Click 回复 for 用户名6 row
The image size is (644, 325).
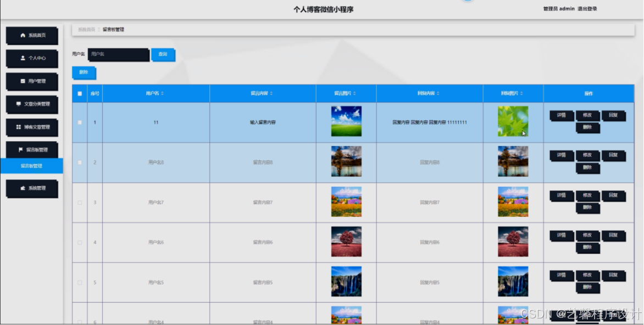[x=614, y=236]
